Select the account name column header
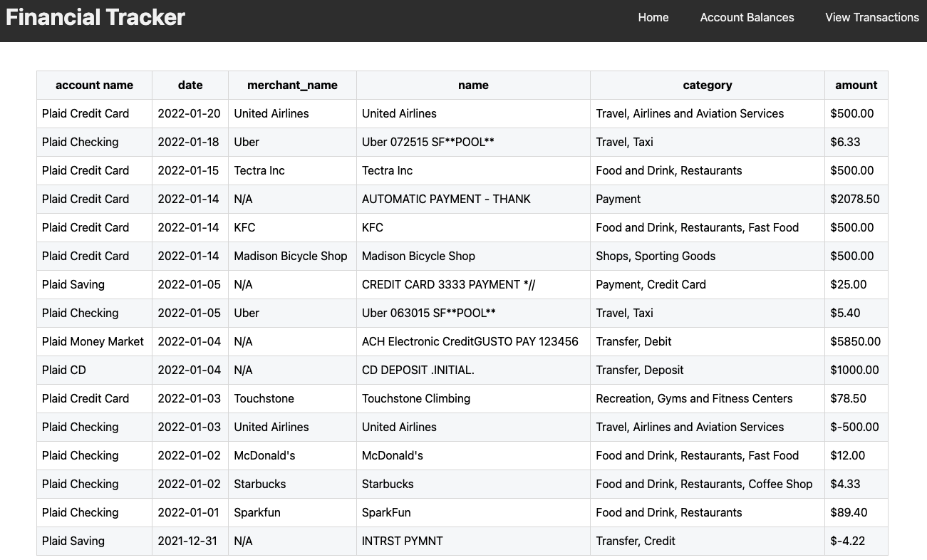The width and height of the screenshot is (927, 560). click(94, 85)
